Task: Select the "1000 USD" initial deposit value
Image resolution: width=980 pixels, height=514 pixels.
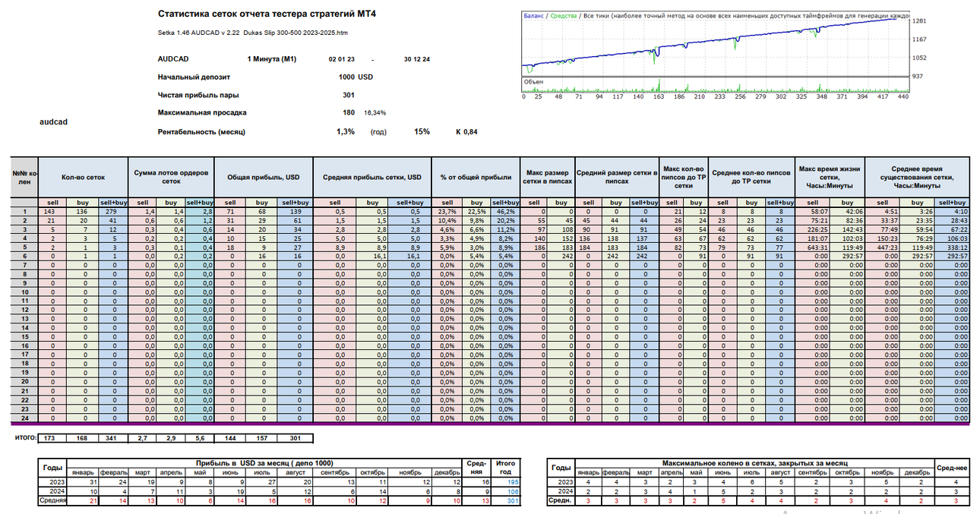Action: [356, 77]
